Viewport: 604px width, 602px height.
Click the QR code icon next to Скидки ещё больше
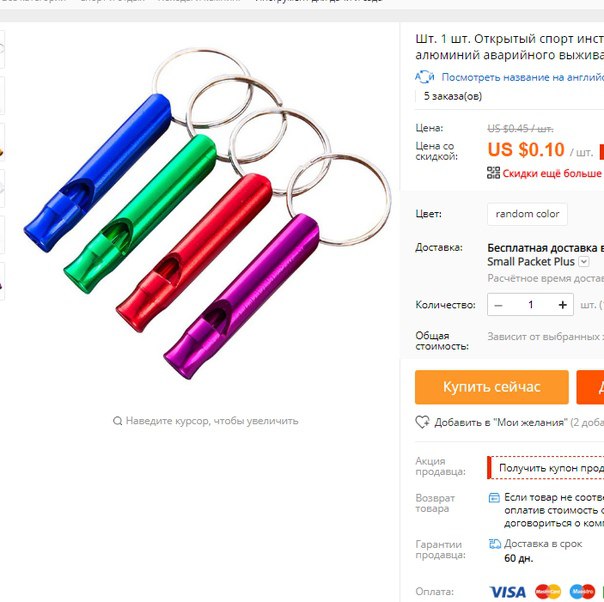pos(493,173)
